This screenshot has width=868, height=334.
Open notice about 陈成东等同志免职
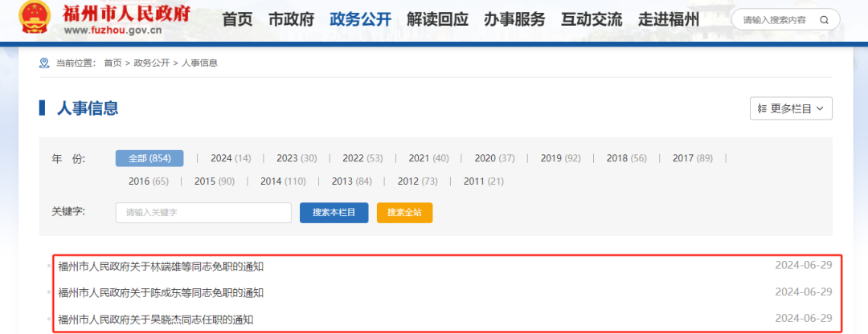pyautogui.click(x=161, y=293)
